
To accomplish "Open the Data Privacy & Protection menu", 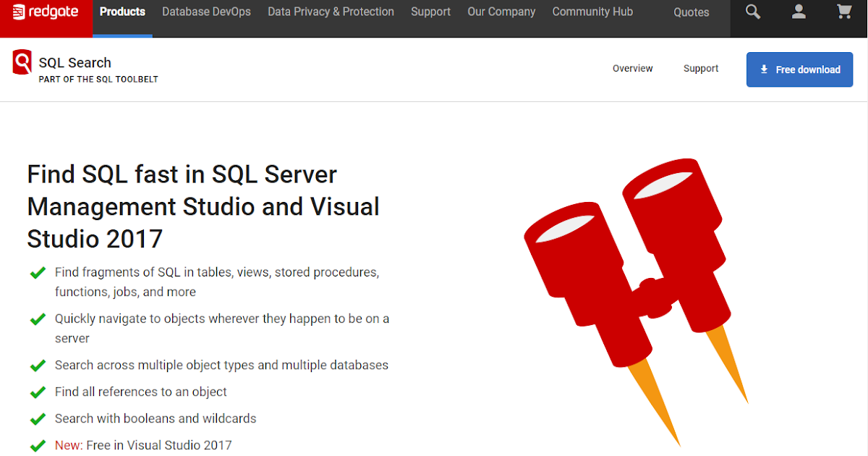I will click(331, 12).
